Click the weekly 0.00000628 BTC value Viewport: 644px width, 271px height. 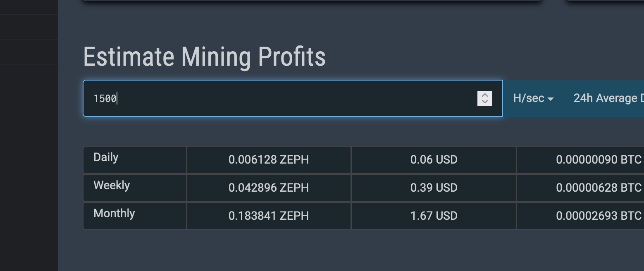(599, 188)
